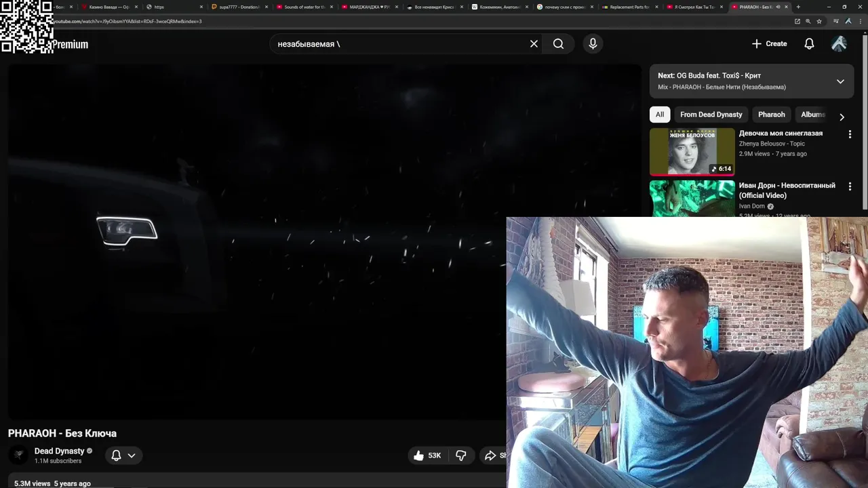
Task: Open the notifications bell in the header
Action: [x=809, y=44]
